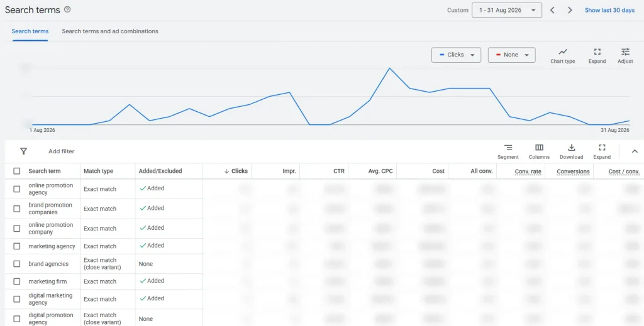Click the 'brand promotion companies' search term
Screen dimensions: 644x326
click(x=50, y=209)
